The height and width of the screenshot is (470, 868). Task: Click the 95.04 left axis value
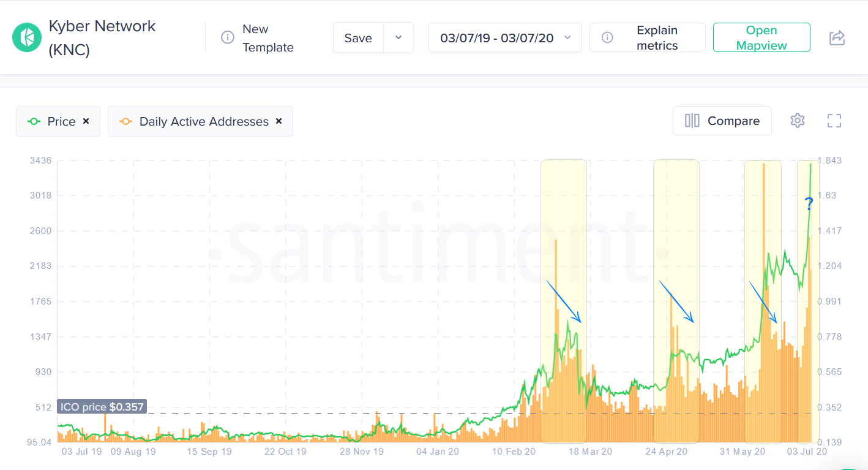pos(39,442)
